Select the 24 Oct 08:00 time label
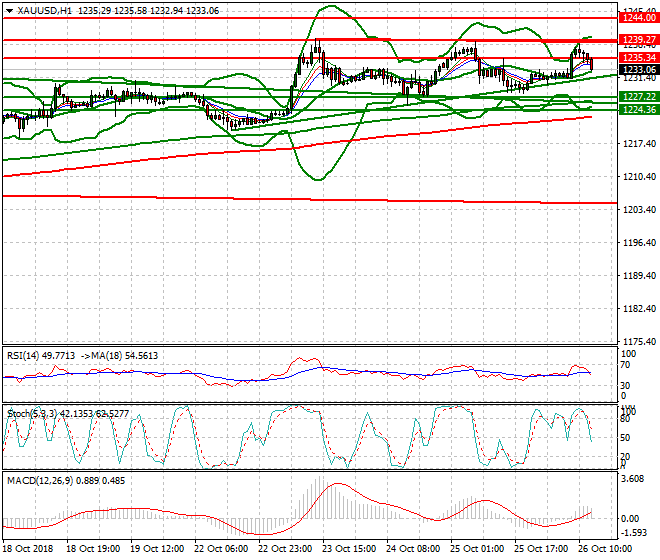Screen dimensions: 660x560 click(413, 549)
